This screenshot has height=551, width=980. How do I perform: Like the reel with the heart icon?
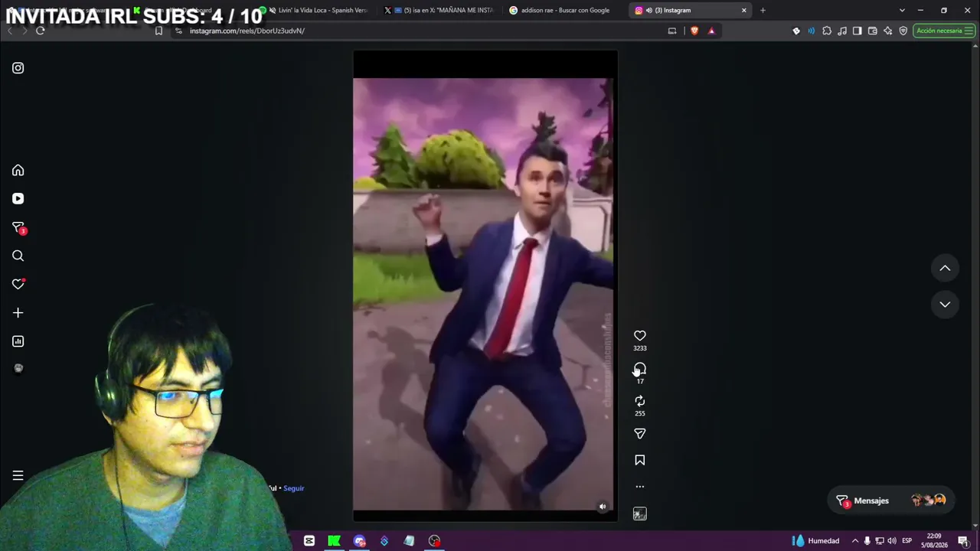[x=640, y=336]
